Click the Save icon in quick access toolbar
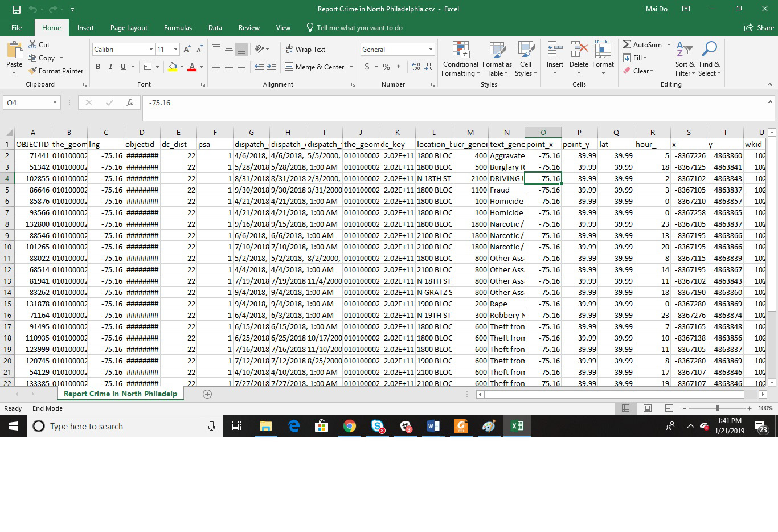 point(16,9)
